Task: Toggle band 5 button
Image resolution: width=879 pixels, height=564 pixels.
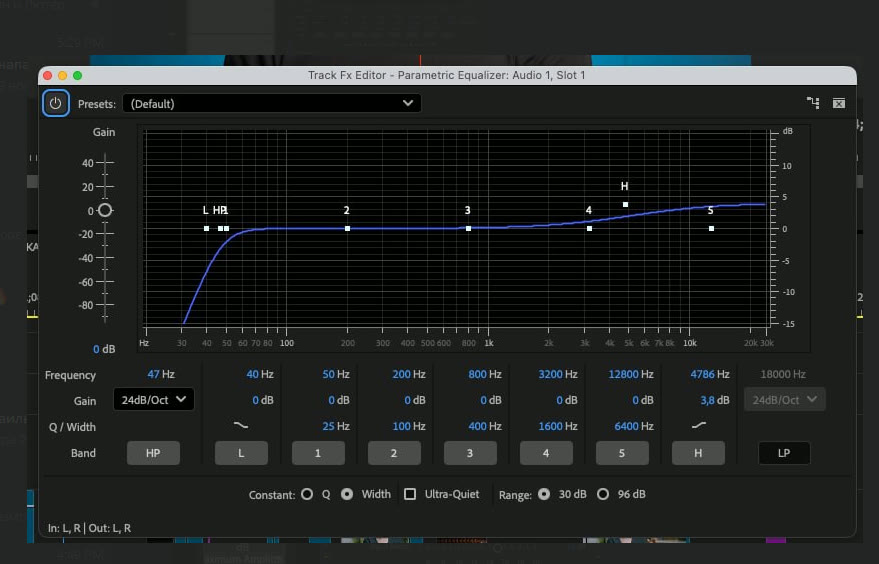Action: coord(622,453)
